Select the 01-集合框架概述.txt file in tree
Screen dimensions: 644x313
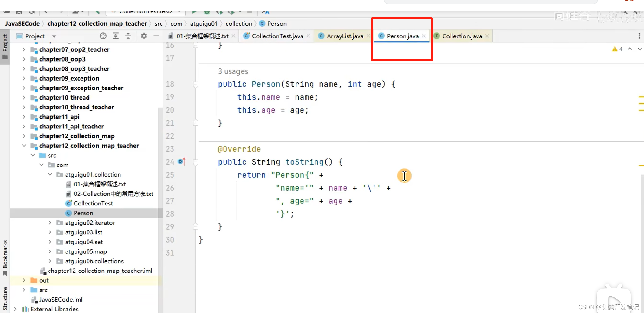pyautogui.click(x=100, y=184)
